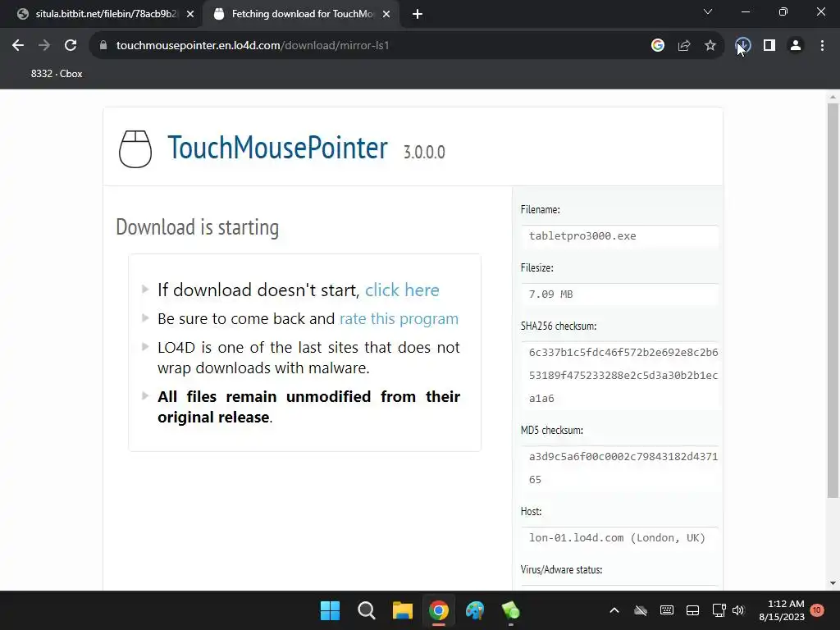Click the version number 3.0.0.0
The height and width of the screenshot is (630, 840).
click(x=424, y=152)
